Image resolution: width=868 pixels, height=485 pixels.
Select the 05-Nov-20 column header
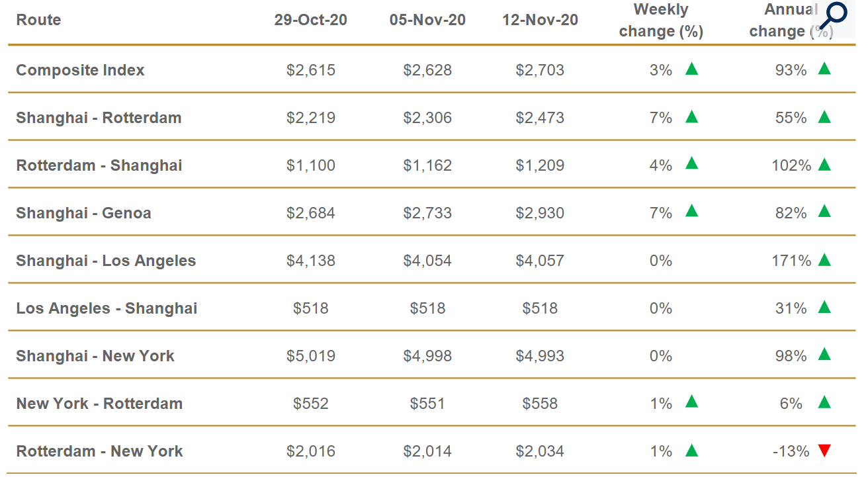click(x=427, y=20)
